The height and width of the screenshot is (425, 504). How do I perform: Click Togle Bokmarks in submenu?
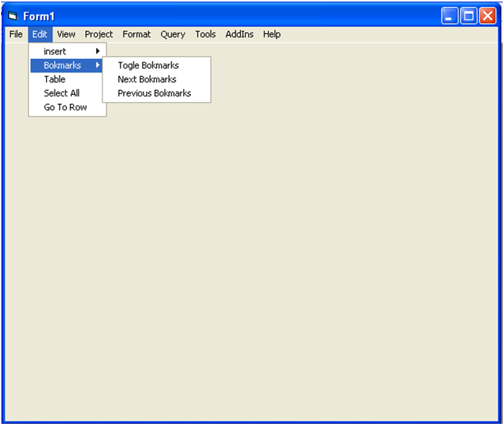pos(157,65)
